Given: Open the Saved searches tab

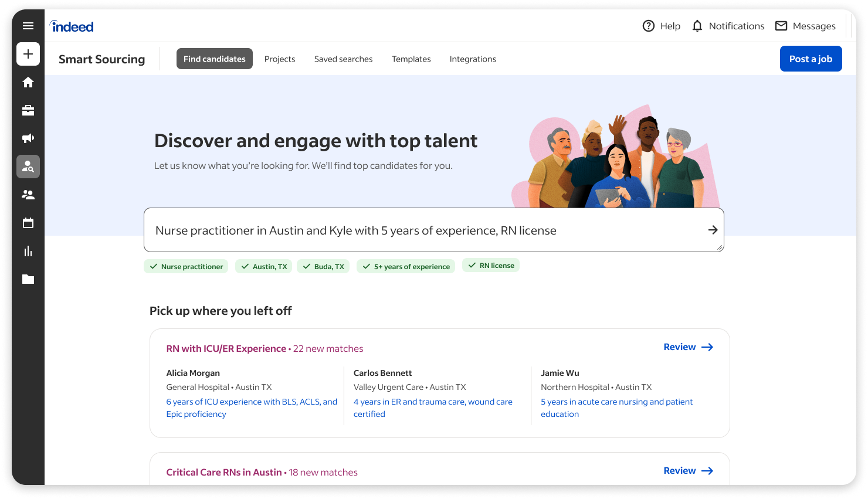Looking at the screenshot, I should (x=343, y=59).
